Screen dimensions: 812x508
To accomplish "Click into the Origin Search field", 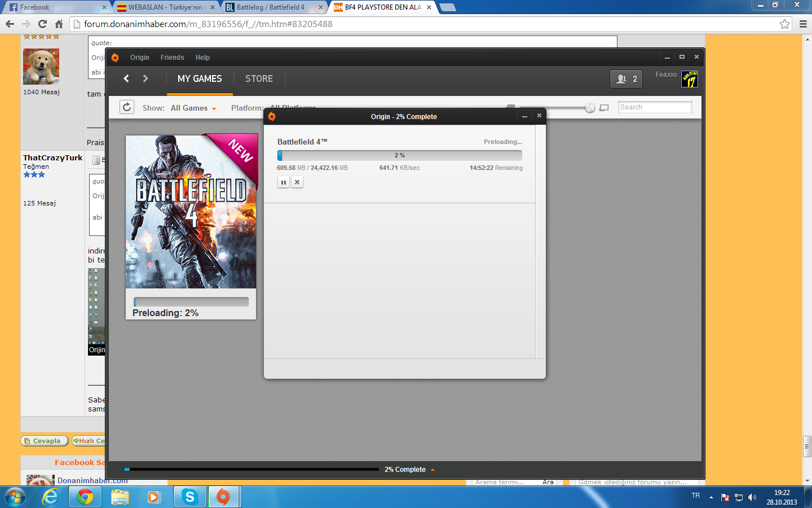I will coord(655,107).
